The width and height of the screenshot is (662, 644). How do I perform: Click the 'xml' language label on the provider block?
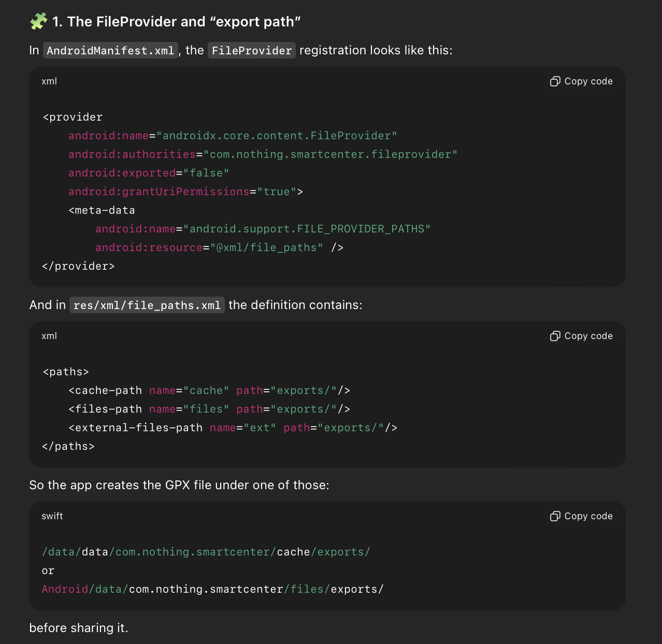[x=49, y=81]
